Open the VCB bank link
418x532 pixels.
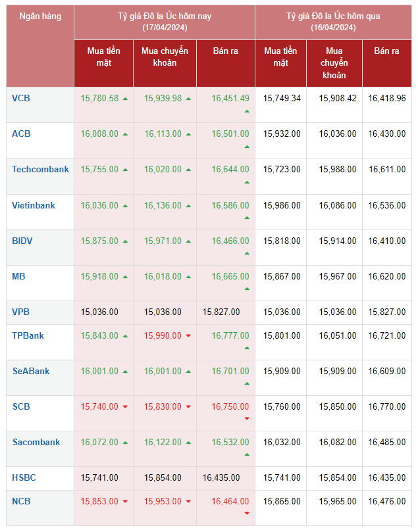(x=21, y=98)
